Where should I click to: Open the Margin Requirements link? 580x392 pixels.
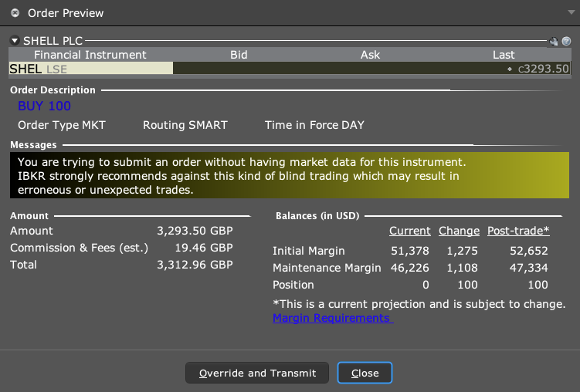point(333,318)
